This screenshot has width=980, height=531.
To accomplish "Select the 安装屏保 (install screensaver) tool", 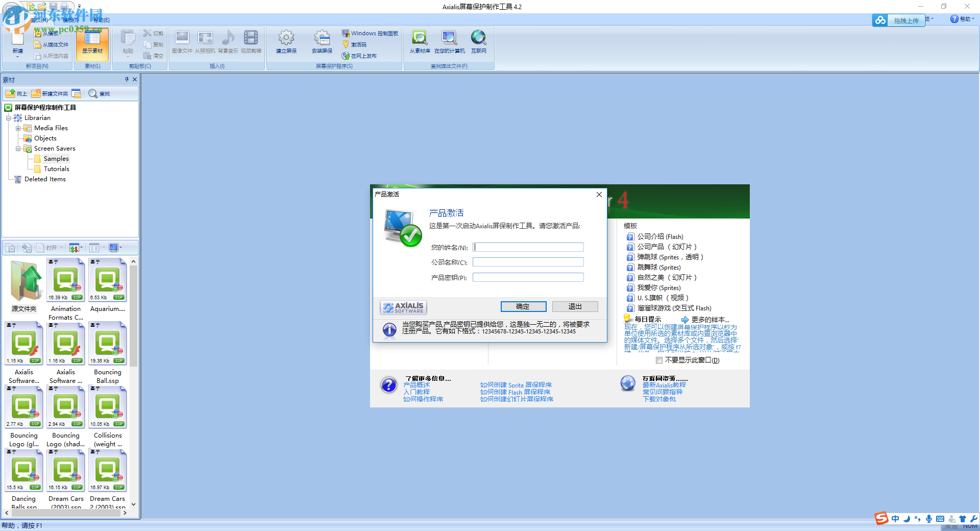I will pos(322,43).
